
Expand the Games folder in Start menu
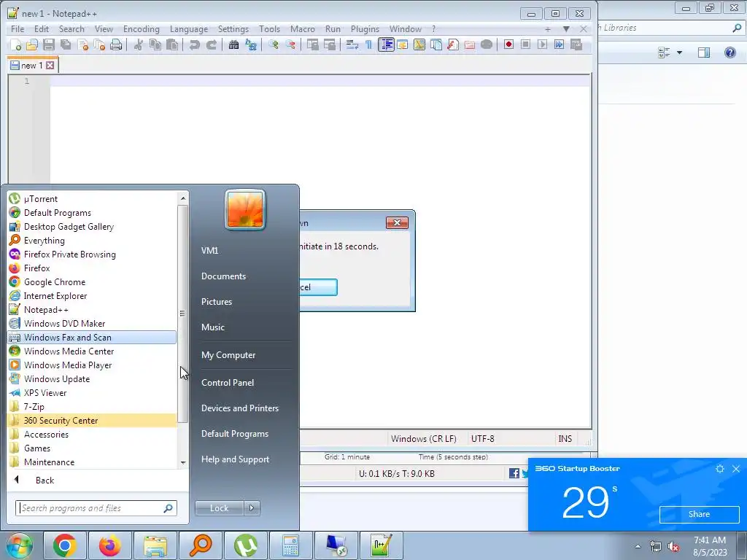click(92, 448)
